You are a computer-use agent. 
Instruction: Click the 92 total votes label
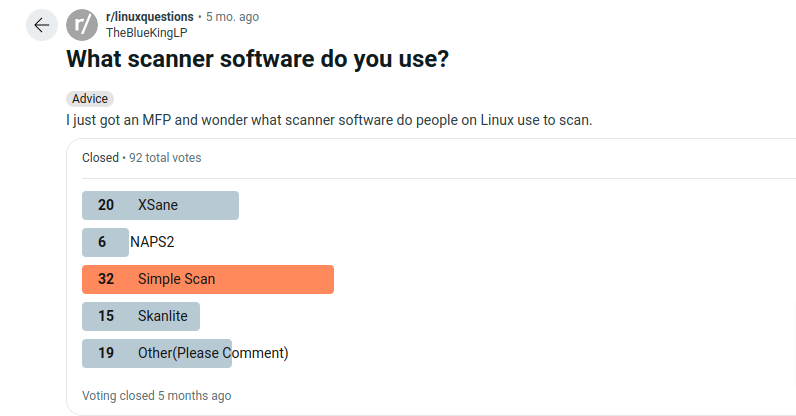[x=165, y=158]
